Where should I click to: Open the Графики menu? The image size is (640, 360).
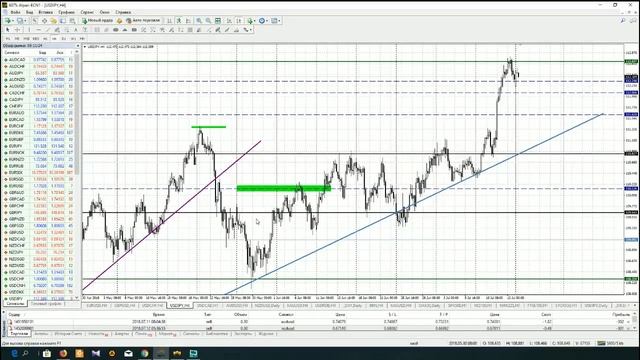[67, 12]
